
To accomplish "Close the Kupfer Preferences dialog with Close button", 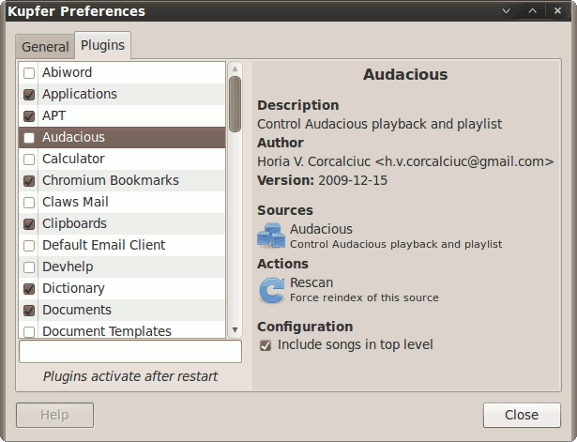I will (x=522, y=415).
